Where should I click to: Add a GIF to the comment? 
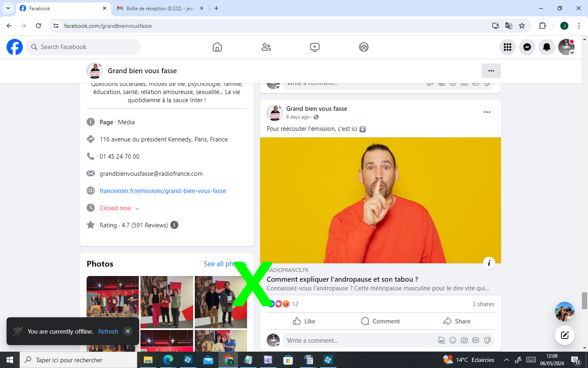[x=476, y=340]
